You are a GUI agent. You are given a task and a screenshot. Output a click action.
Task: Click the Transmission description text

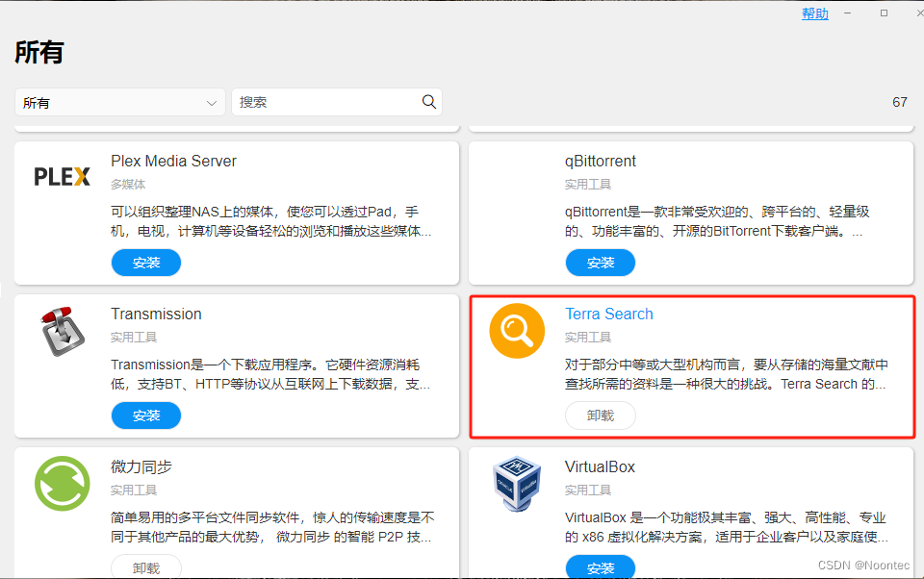pos(271,374)
